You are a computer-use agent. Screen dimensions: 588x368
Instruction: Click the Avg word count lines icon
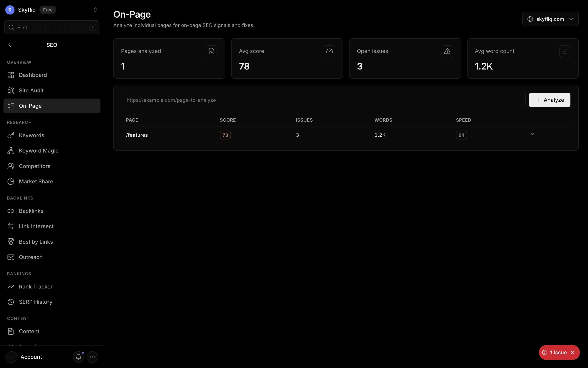tap(565, 51)
